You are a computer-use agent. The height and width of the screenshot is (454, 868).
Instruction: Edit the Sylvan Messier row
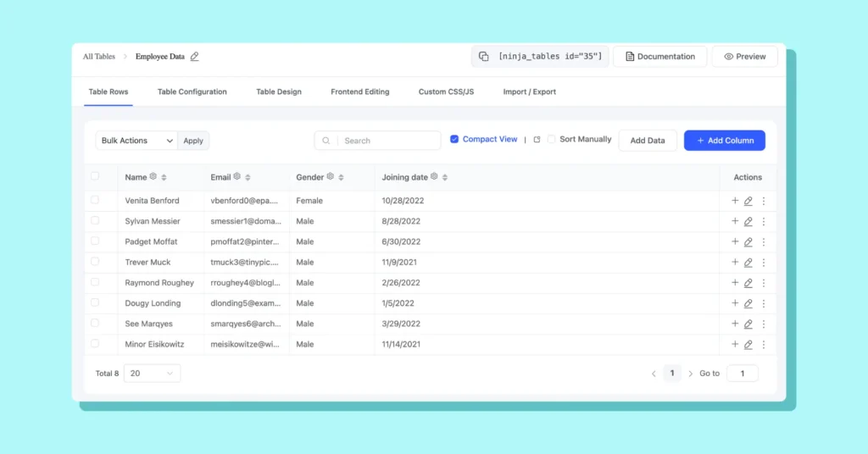point(748,222)
